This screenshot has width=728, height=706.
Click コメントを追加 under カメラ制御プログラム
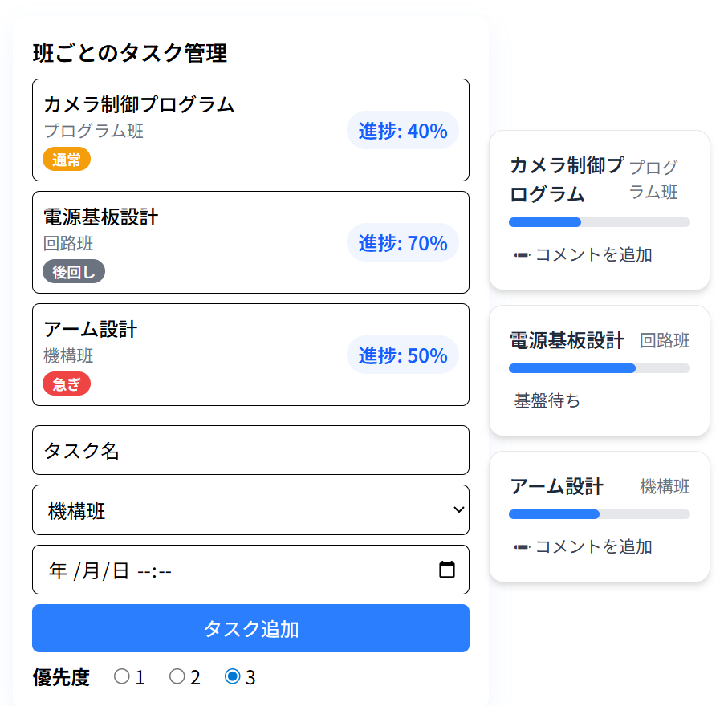point(593,255)
